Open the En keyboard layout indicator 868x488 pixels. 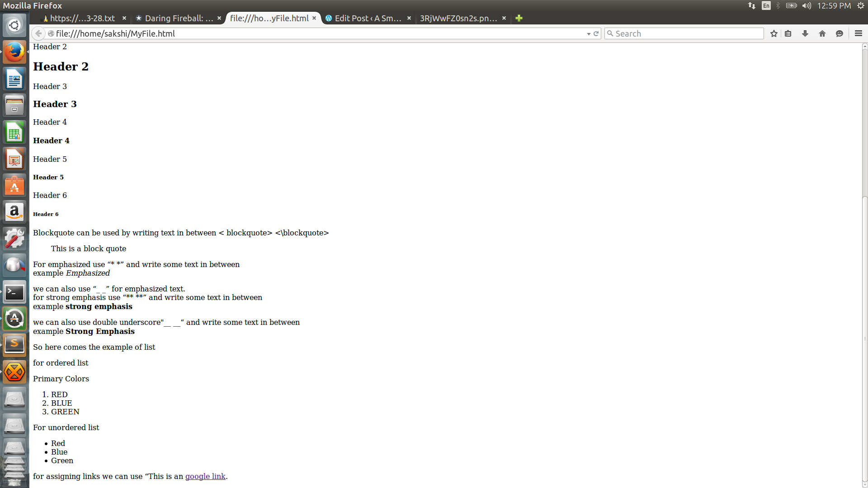click(x=766, y=5)
